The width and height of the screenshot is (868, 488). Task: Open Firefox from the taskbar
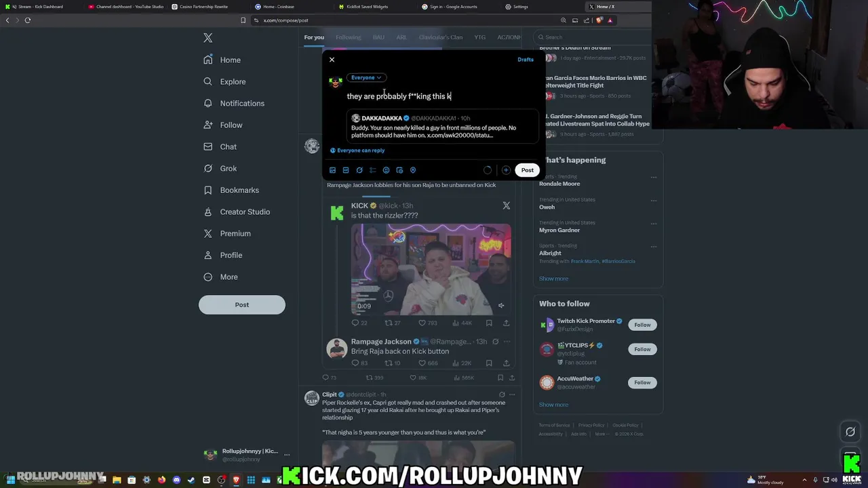(x=161, y=480)
